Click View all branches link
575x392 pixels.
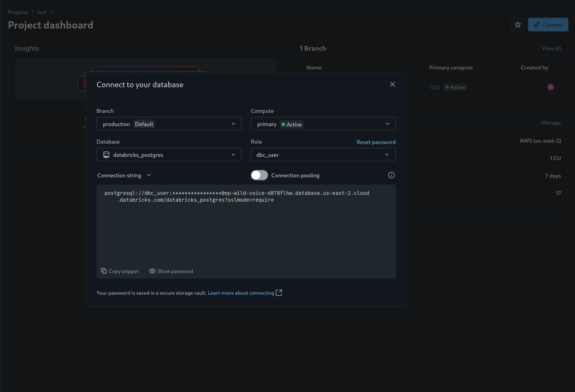pyautogui.click(x=551, y=48)
